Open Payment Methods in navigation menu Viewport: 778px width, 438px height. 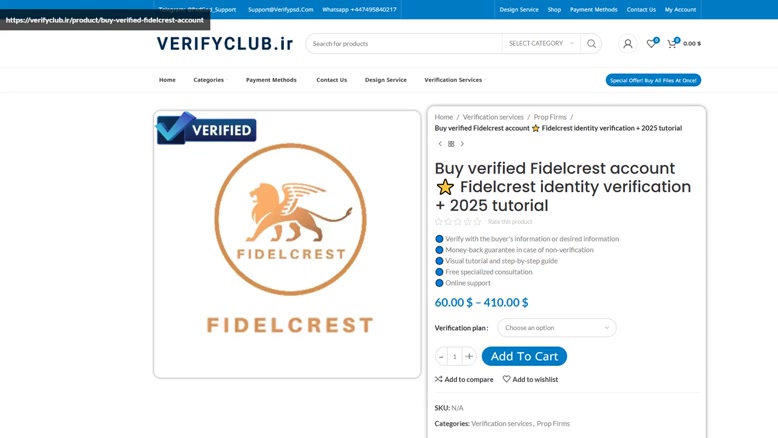(x=271, y=80)
